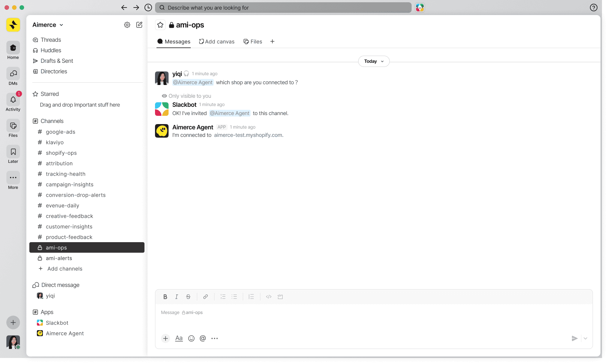Collapse the Direct message section
Viewport: 608px width, 364px height.
[x=56, y=285]
